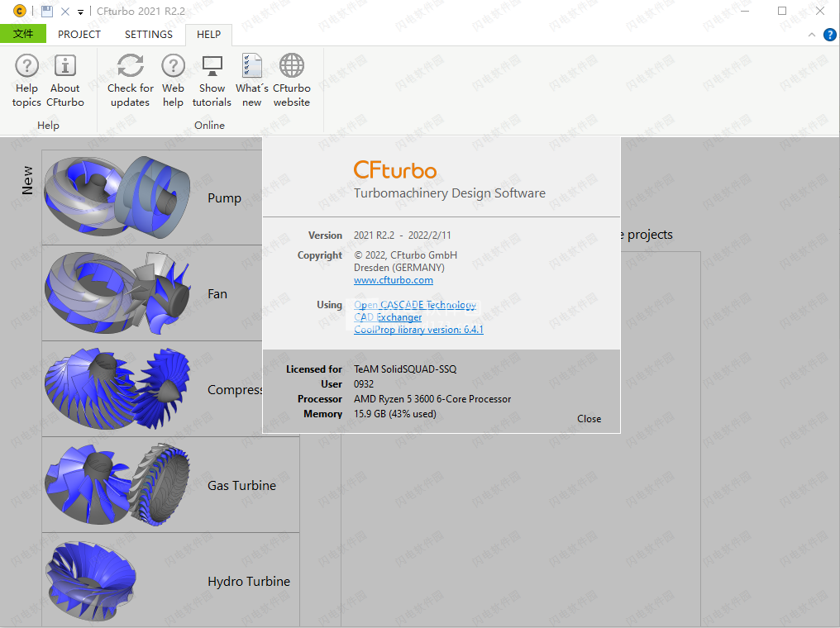Switch to the PROJECT tab
The height and width of the screenshot is (628, 840).
tap(79, 34)
